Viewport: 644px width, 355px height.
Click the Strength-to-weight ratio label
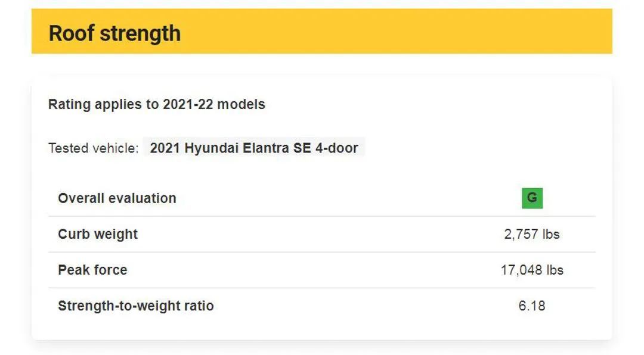tap(135, 306)
